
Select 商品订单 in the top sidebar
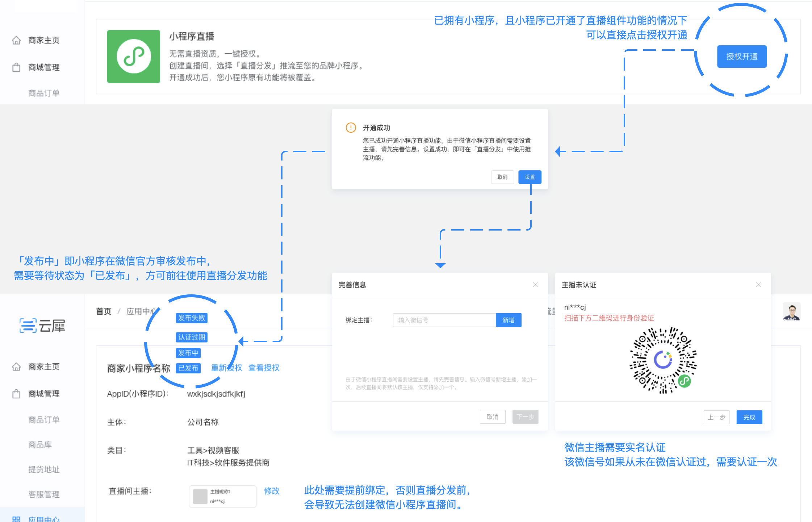coord(44,93)
